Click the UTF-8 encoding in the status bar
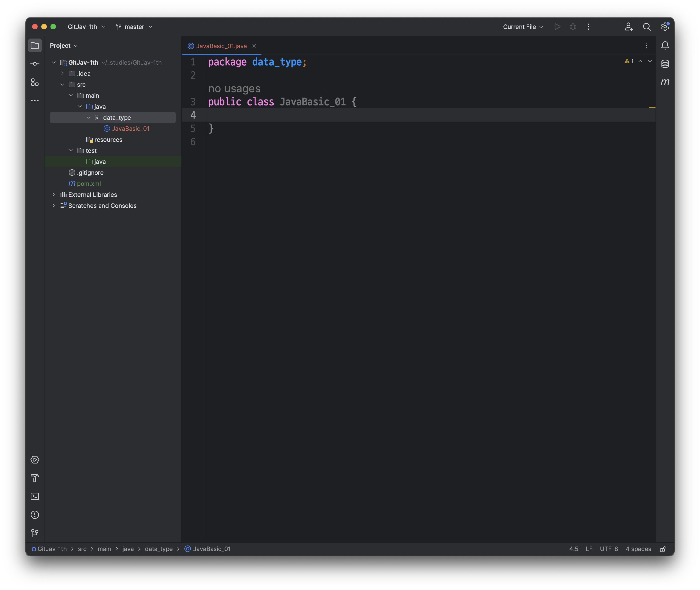Screen dimensions: 700x590 click(x=609, y=549)
